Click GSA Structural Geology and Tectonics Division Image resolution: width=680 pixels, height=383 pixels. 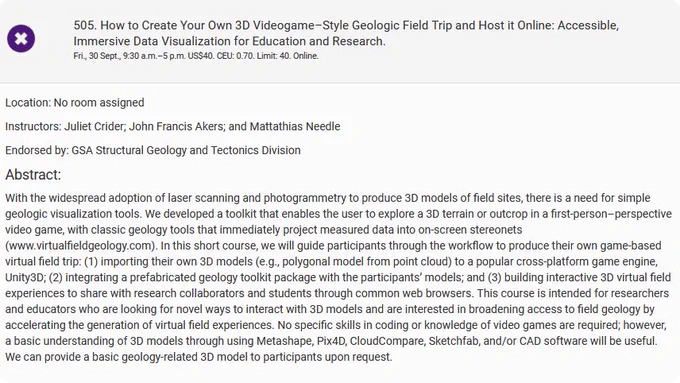coord(186,151)
